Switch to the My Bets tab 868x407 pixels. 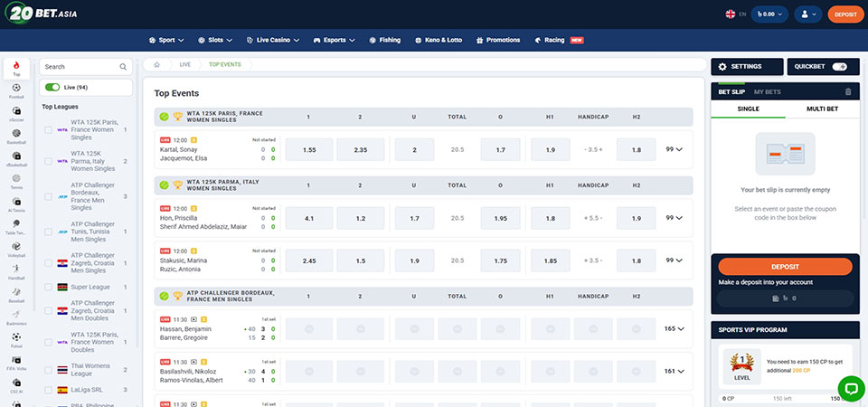click(768, 92)
